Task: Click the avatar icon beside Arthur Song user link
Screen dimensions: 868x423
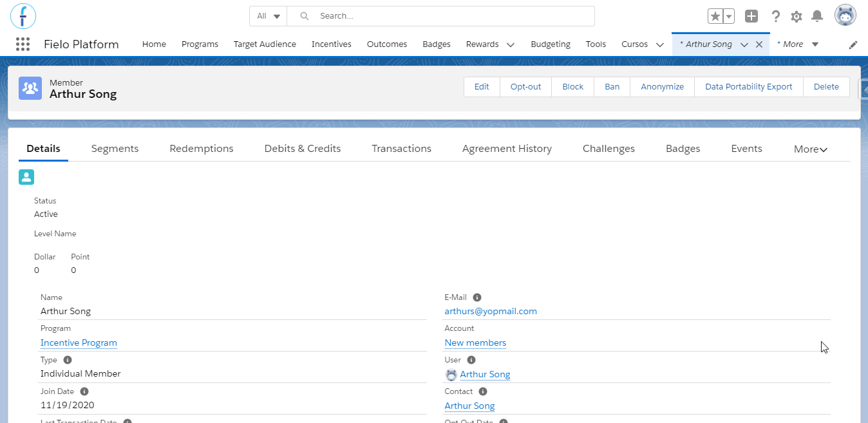Action: [x=451, y=375]
